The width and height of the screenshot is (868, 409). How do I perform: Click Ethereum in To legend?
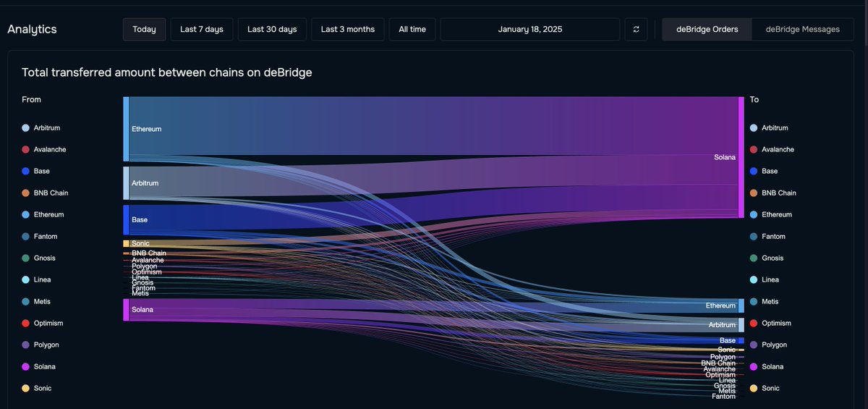771,215
